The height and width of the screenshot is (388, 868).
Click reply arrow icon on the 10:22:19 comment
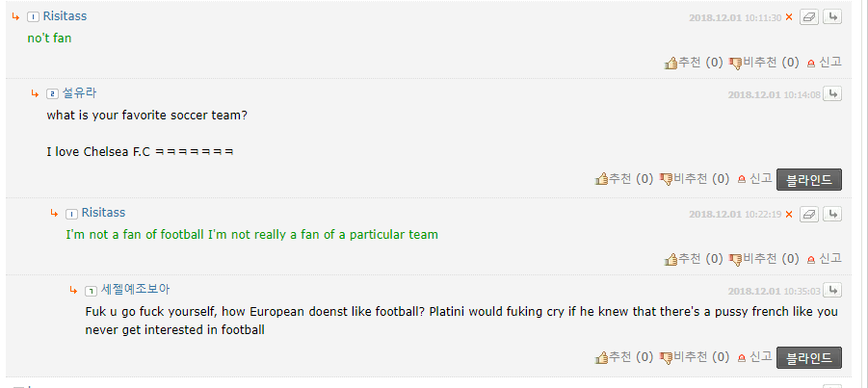click(x=832, y=214)
